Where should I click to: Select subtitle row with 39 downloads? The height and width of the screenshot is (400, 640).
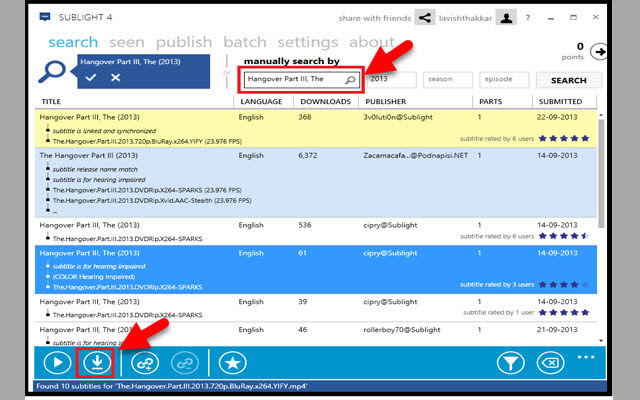(316, 308)
